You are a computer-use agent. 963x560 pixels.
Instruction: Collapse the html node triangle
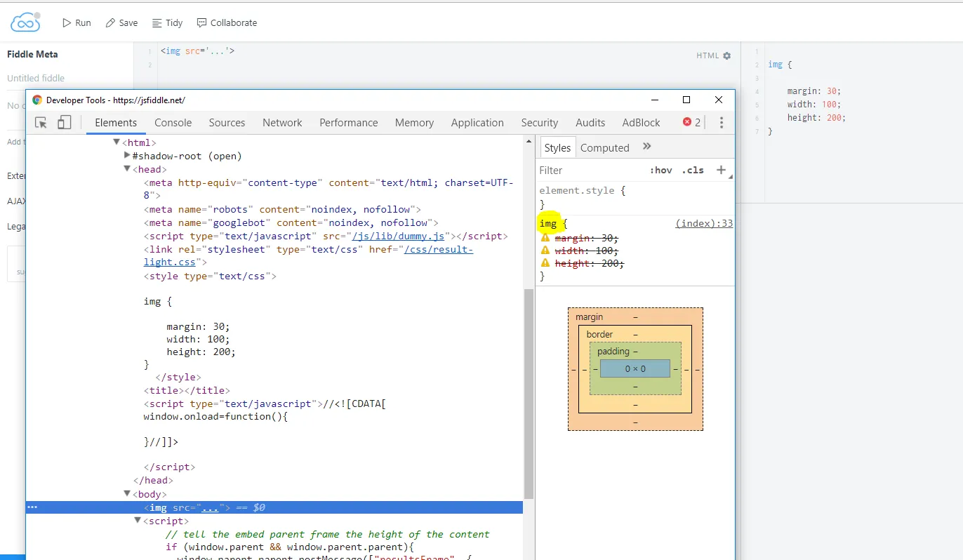click(x=117, y=142)
